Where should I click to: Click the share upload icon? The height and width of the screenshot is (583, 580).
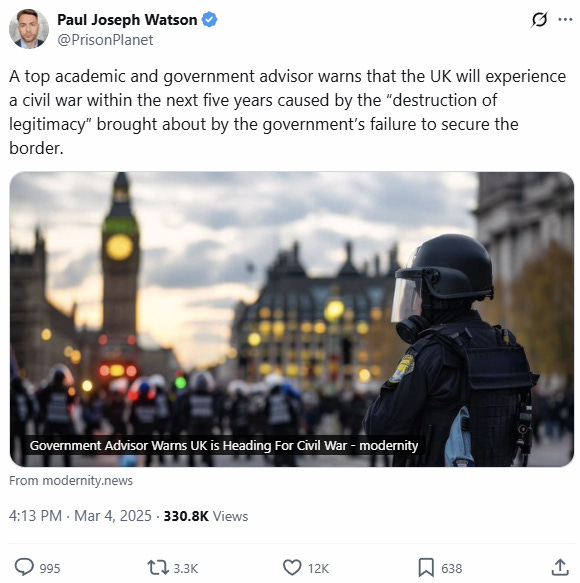(560, 567)
